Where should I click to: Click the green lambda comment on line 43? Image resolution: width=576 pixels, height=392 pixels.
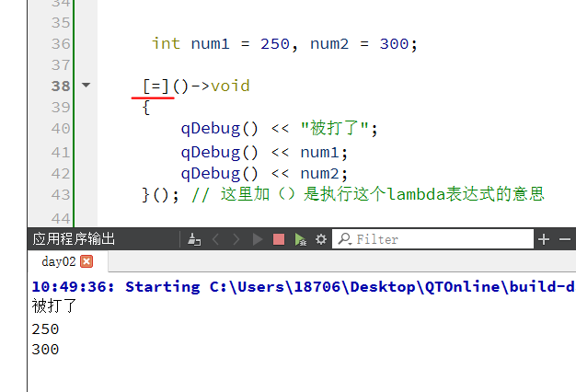[367, 194]
